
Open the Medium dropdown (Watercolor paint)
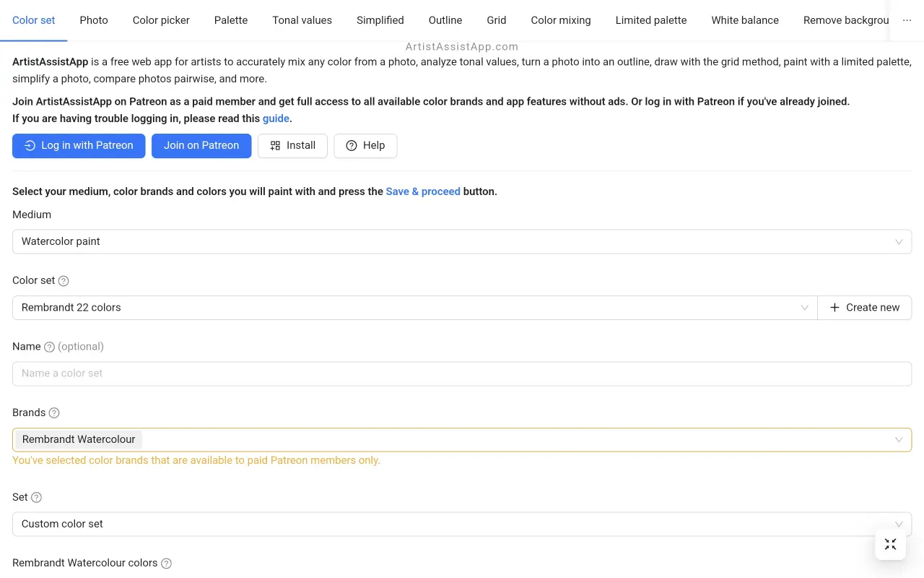[x=462, y=241]
